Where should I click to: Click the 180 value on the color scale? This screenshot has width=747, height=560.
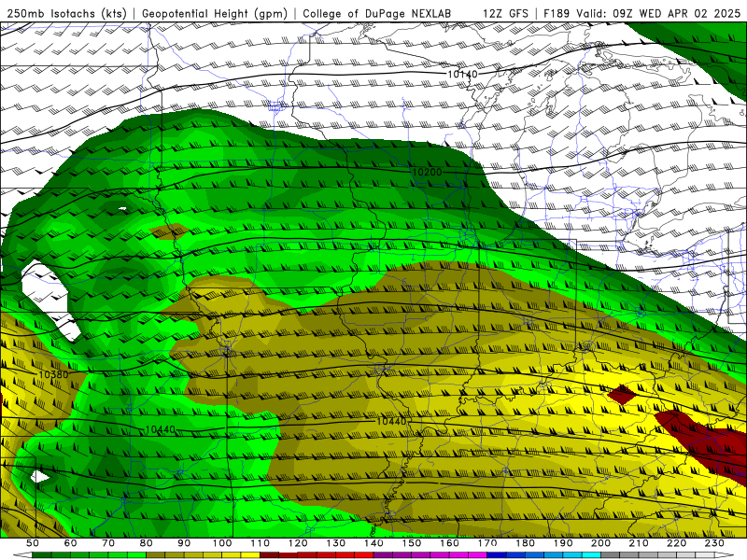pyautogui.click(x=525, y=543)
